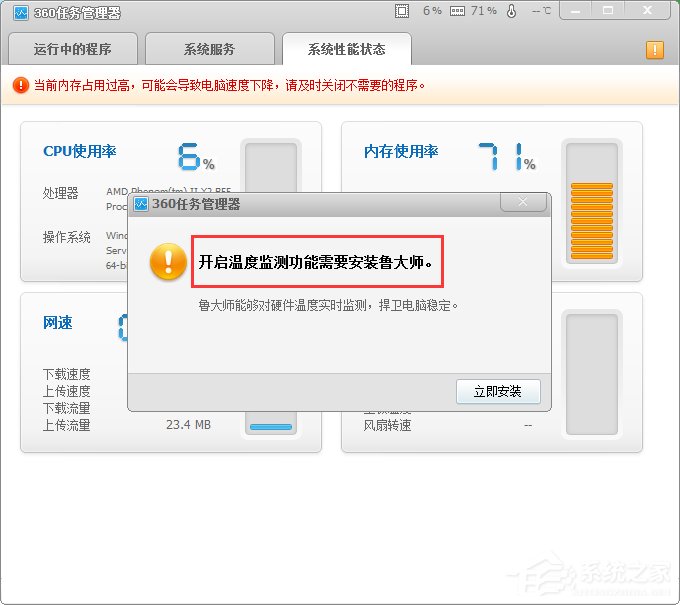Maximize the main window
Screen dimensions: 680x605
pyautogui.click(x=608, y=10)
